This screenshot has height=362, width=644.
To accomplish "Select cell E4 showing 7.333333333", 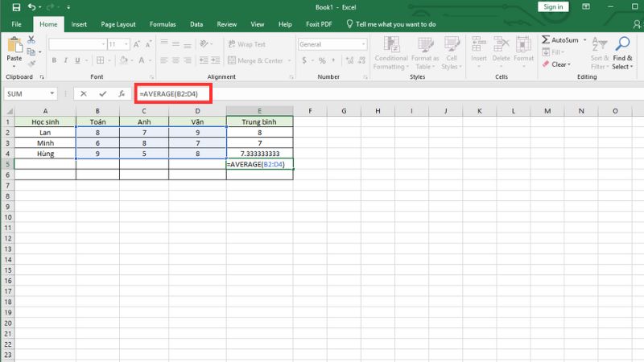I will pyautogui.click(x=259, y=153).
